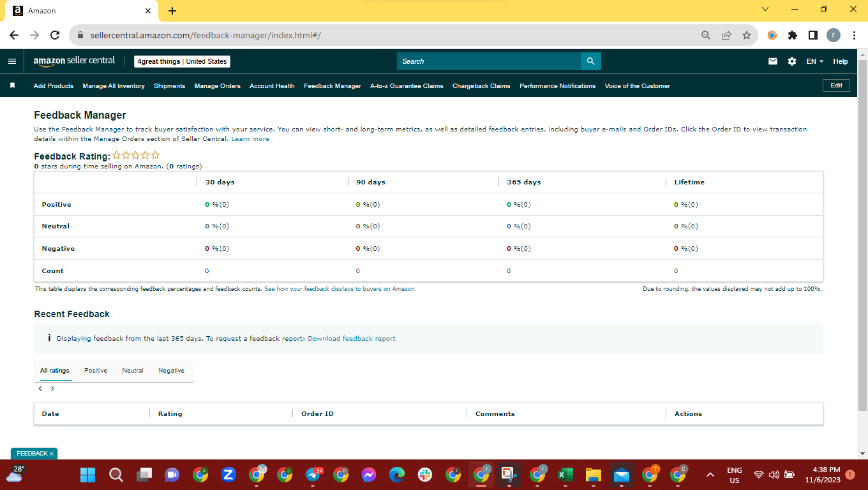Share this page using the share icon
The image size is (868, 490).
tap(726, 35)
